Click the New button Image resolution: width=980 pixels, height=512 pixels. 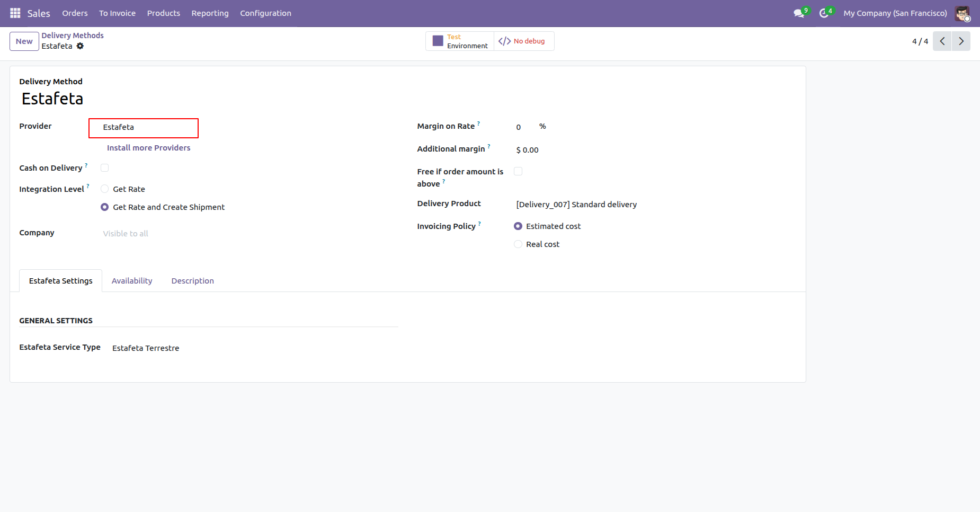coord(24,41)
